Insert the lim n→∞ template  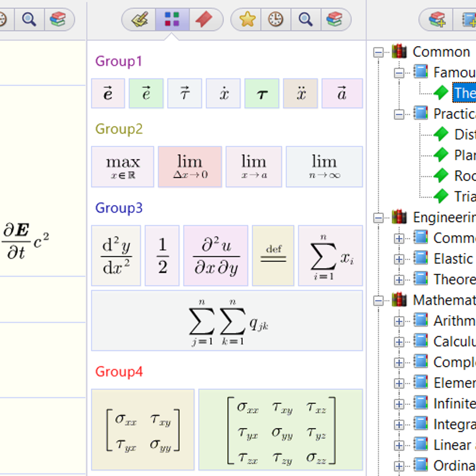point(324,167)
